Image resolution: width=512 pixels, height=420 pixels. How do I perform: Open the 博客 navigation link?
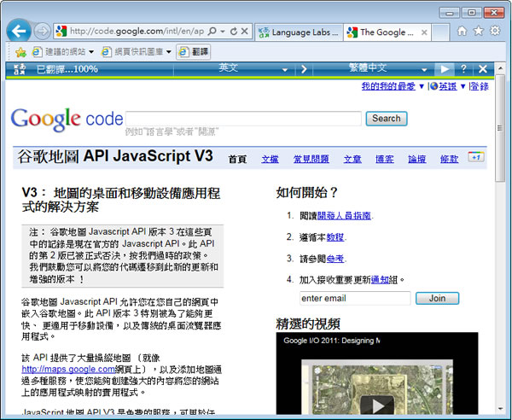pos(385,159)
